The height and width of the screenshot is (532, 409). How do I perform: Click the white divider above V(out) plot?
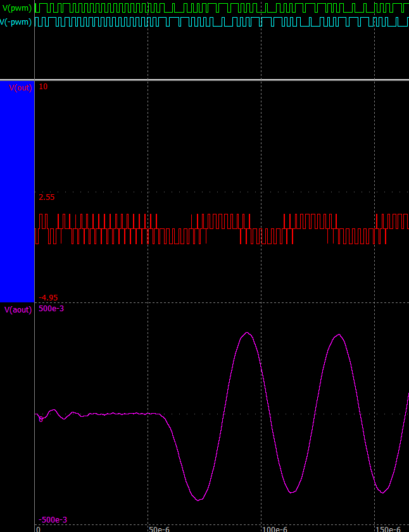coord(204,80)
